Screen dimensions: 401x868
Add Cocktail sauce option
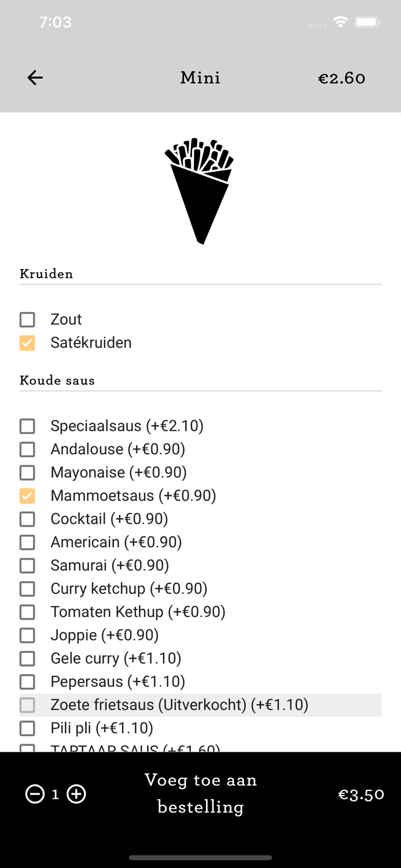click(x=27, y=519)
